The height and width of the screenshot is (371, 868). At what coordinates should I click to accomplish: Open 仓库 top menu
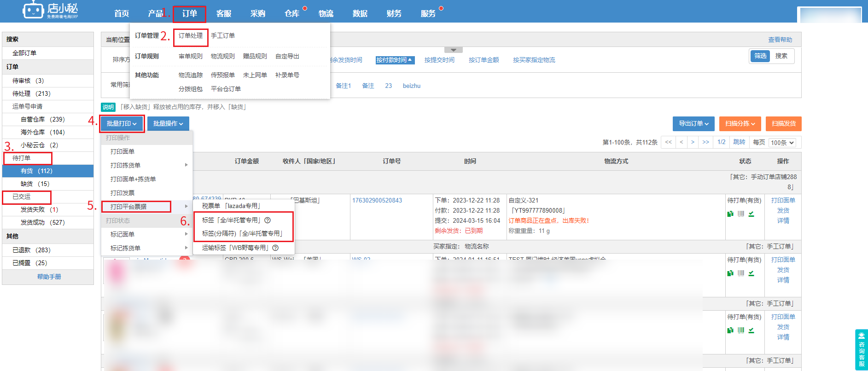(x=292, y=13)
